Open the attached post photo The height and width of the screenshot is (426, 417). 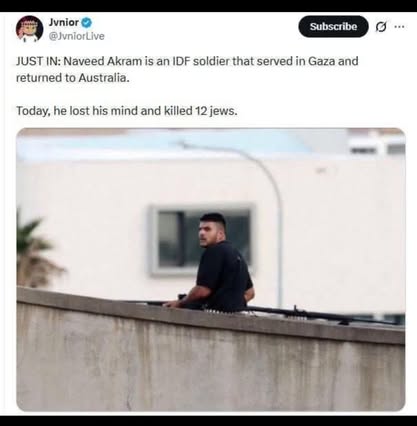click(211, 269)
